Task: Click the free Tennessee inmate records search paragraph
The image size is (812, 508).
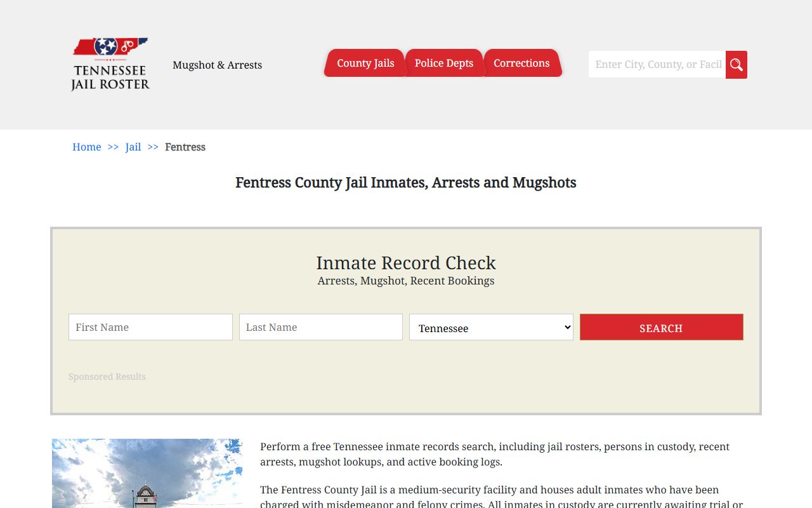Action: point(495,454)
